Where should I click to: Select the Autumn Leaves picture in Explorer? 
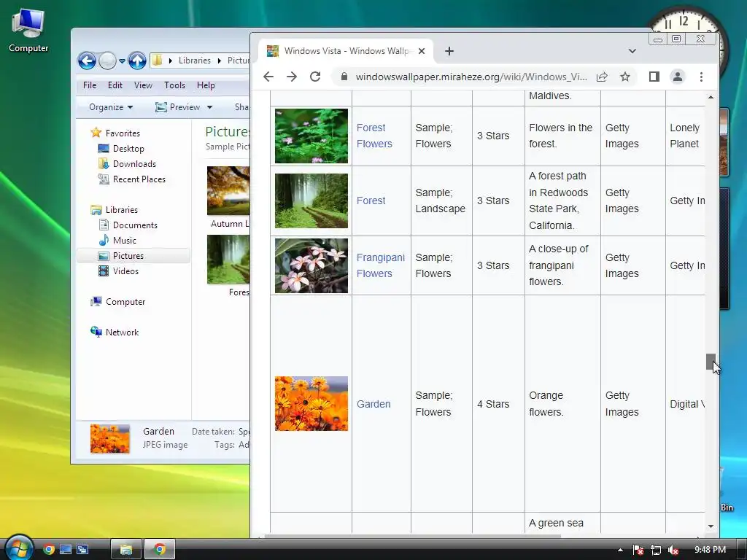[x=228, y=197]
